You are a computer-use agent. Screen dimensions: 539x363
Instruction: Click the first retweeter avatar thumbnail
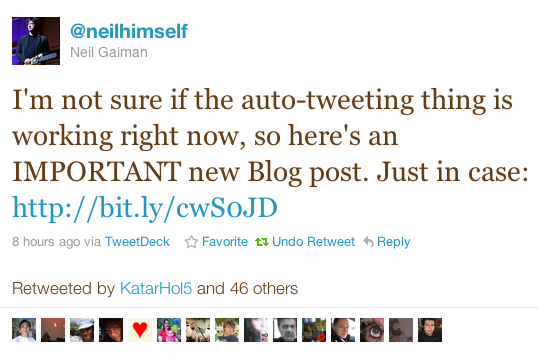coord(24,330)
